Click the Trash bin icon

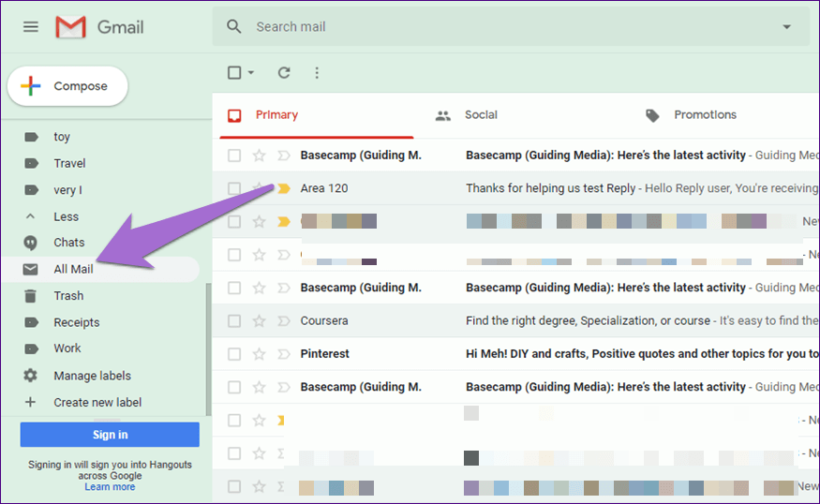tap(30, 296)
